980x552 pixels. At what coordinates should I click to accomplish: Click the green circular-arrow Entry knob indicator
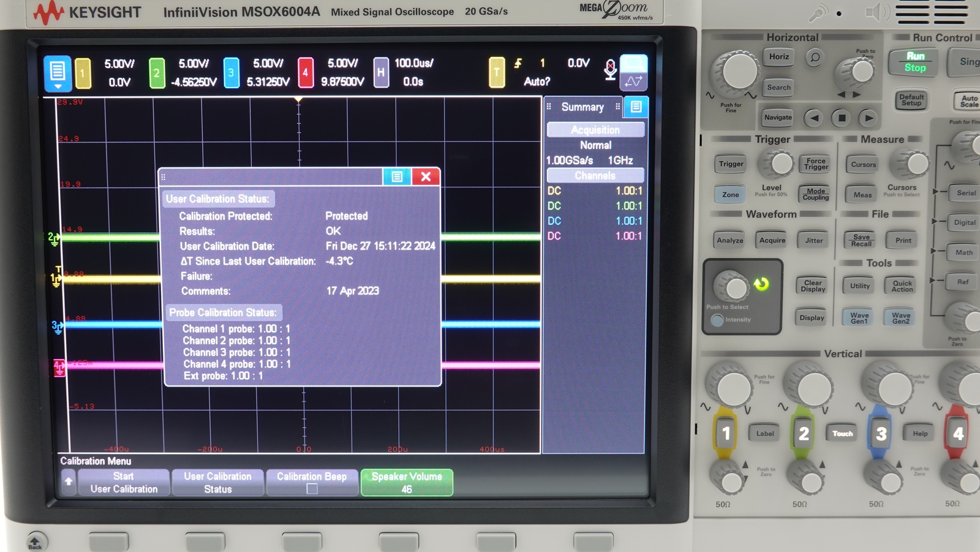click(761, 284)
